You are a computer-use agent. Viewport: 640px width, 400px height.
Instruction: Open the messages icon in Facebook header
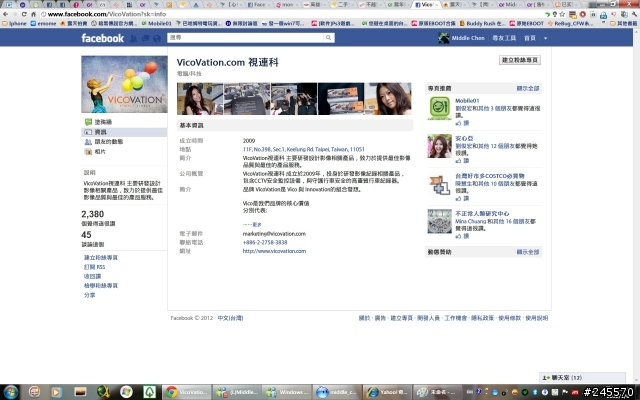[145, 38]
